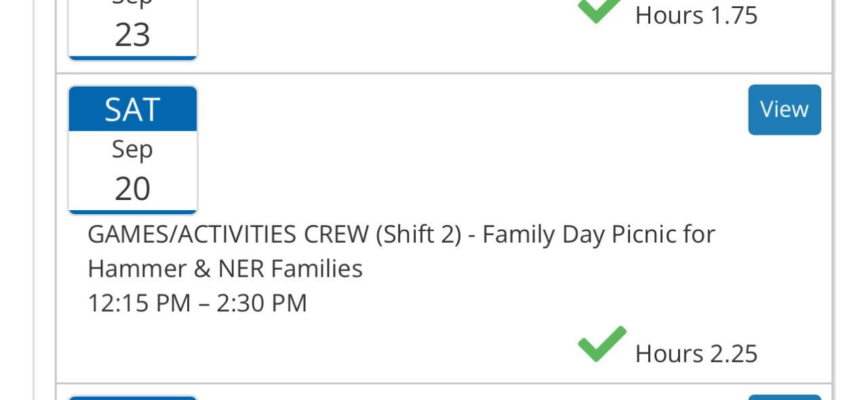Click the number 23 on the top date tile

point(132,35)
